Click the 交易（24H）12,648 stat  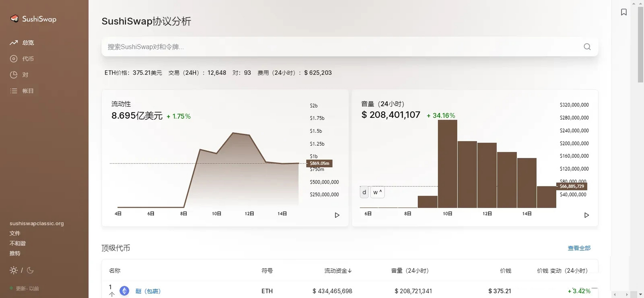coord(197,73)
